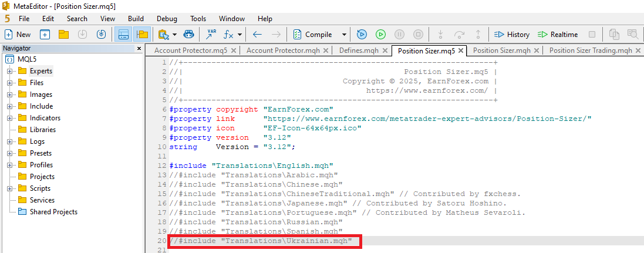
Task: Compile the current file
Action: [x=313, y=35]
